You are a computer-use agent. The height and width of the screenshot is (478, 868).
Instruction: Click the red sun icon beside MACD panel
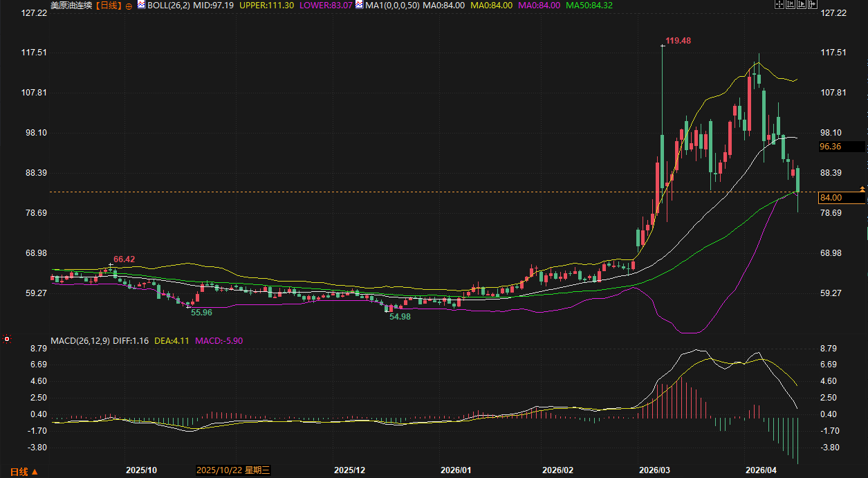pyautogui.click(x=7, y=339)
